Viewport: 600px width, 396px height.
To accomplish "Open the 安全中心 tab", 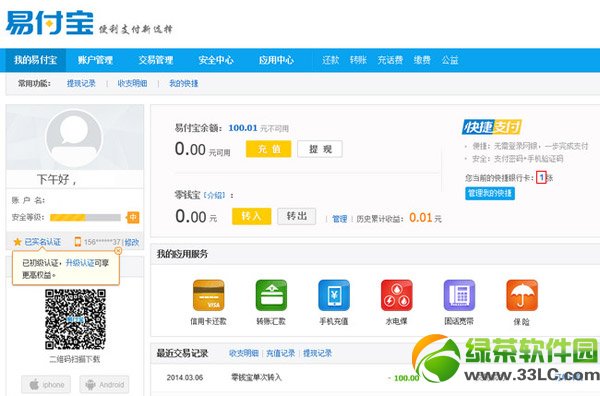I will pyautogui.click(x=216, y=60).
